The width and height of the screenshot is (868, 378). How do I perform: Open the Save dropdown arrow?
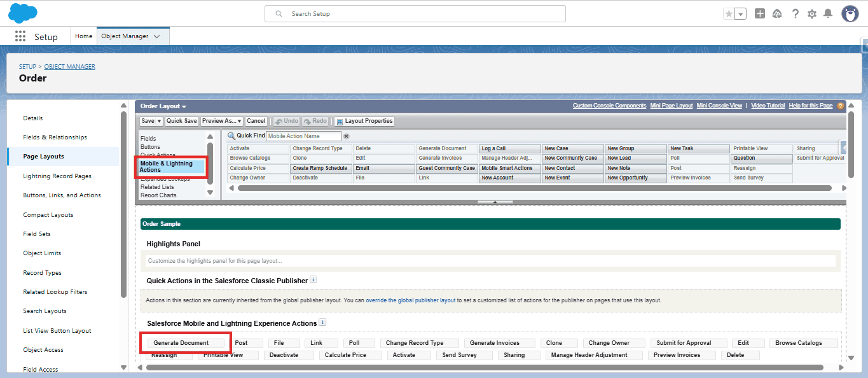tap(160, 121)
